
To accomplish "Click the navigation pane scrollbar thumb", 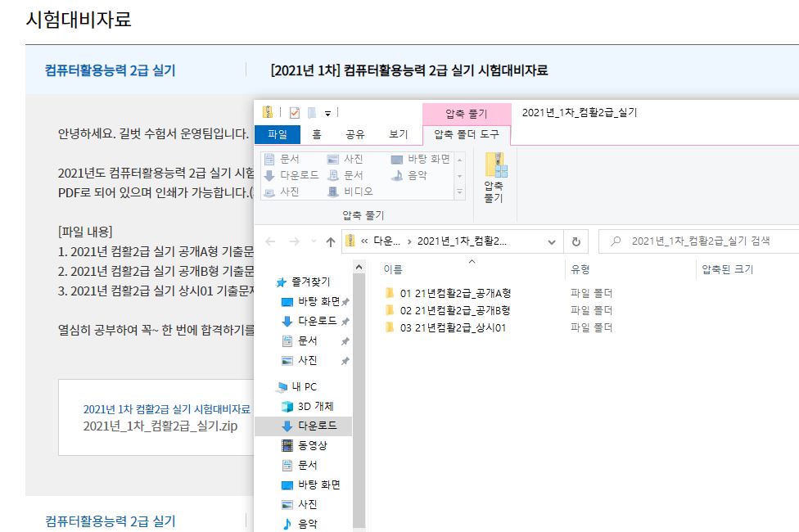I will [x=359, y=401].
